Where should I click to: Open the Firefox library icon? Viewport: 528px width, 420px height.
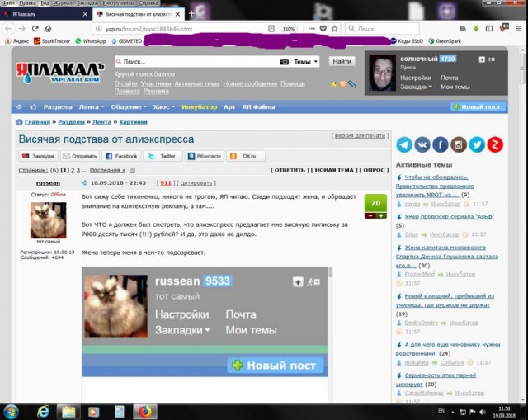point(463,29)
